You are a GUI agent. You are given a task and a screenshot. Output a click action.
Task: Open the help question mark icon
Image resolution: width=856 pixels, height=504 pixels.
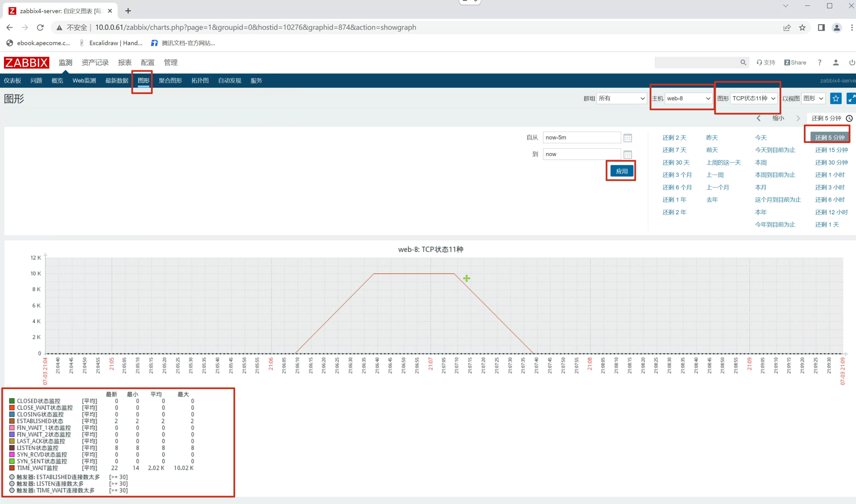pyautogui.click(x=819, y=62)
